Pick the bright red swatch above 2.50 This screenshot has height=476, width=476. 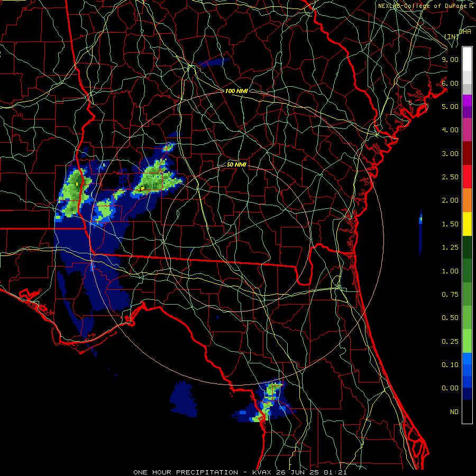pyautogui.click(x=467, y=177)
